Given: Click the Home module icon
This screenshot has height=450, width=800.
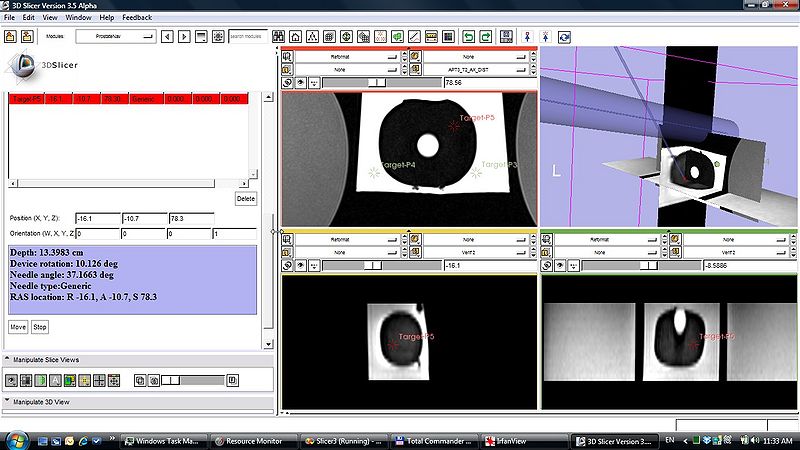Looking at the screenshot, I should click(x=295, y=37).
